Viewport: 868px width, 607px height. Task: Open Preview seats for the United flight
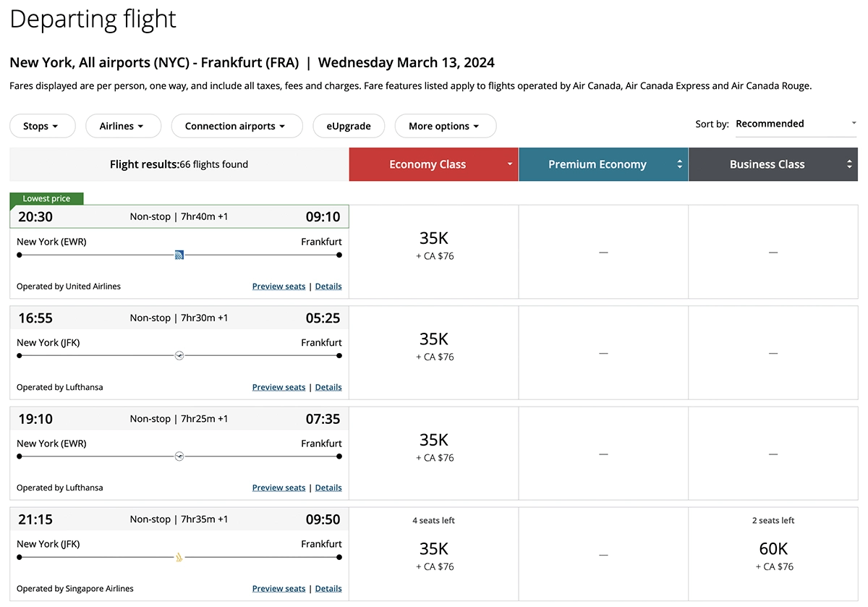pyautogui.click(x=278, y=286)
